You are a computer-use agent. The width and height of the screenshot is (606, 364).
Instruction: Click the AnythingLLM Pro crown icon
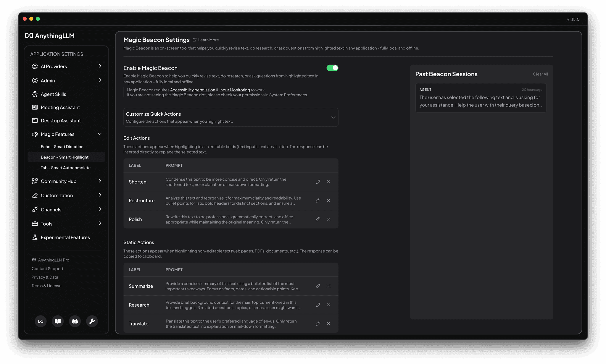pyautogui.click(x=34, y=260)
